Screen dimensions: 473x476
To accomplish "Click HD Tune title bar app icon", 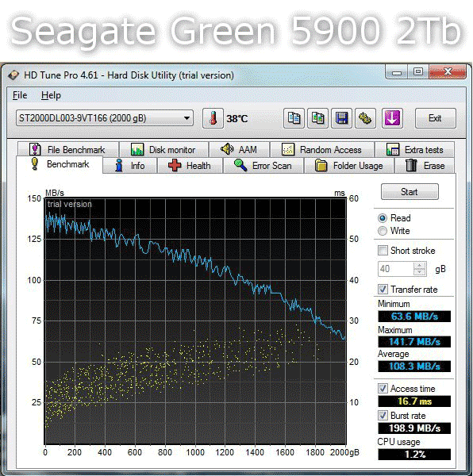I will click(13, 75).
